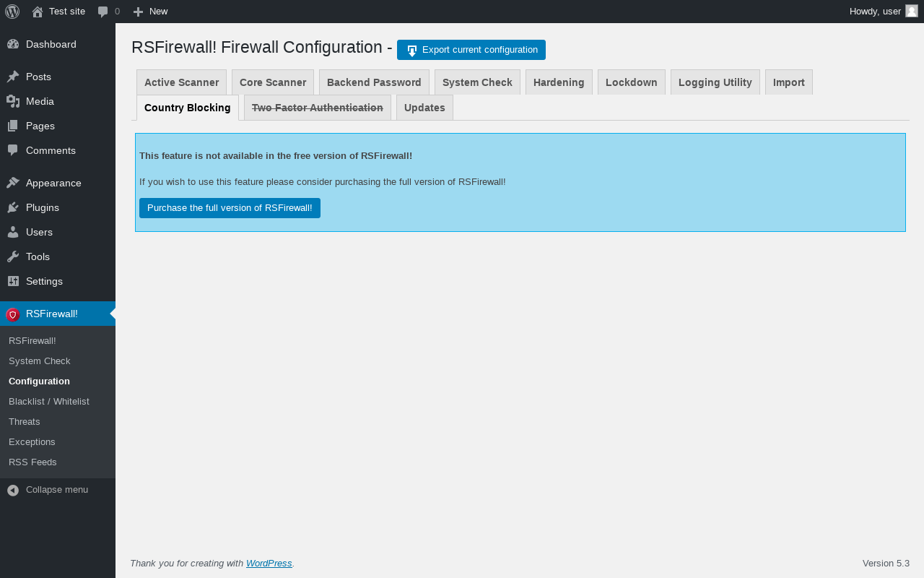Switch to the Active Scanner tab

point(181,82)
